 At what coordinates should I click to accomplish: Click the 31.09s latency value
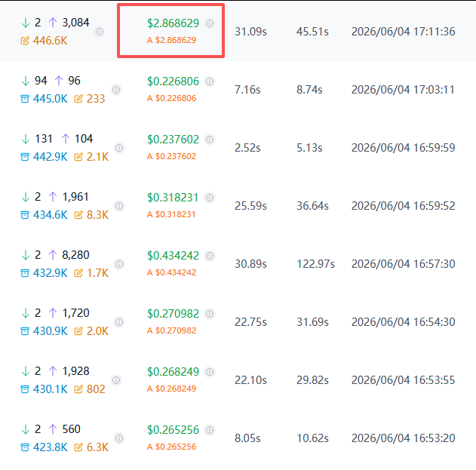(x=250, y=32)
